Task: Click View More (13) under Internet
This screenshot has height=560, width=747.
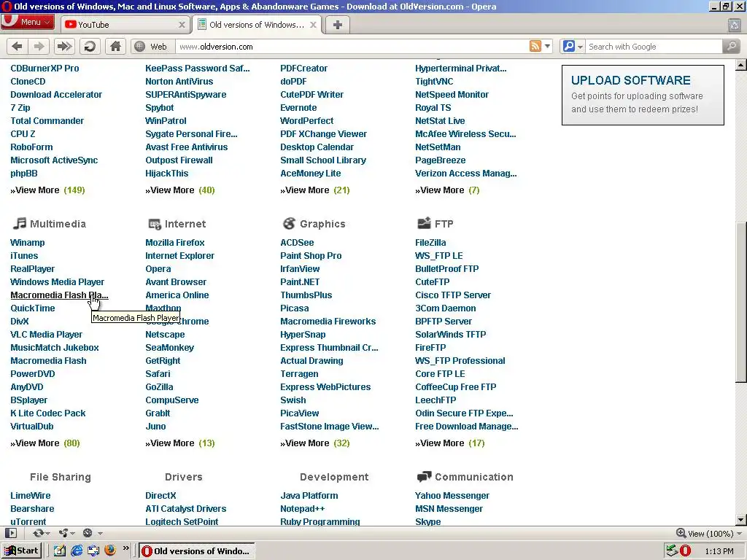Action: 180,443
